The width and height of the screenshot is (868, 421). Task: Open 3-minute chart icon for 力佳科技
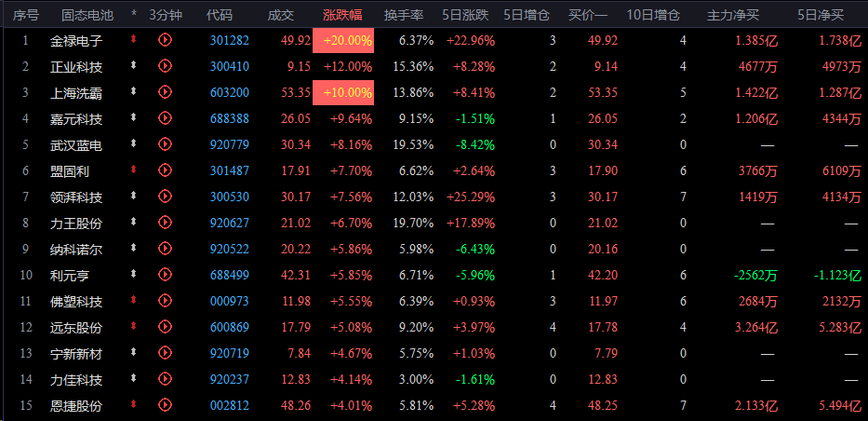pyautogui.click(x=165, y=378)
